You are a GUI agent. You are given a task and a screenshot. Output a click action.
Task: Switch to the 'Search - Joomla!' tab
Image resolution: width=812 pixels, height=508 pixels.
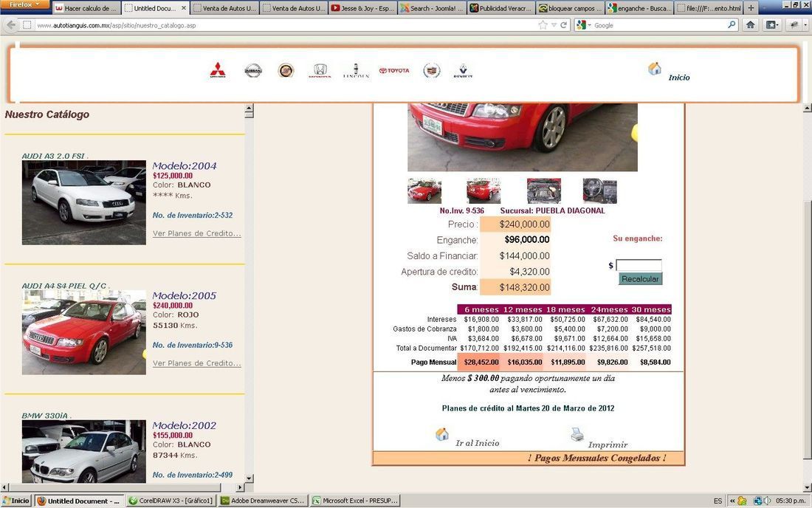click(432, 8)
